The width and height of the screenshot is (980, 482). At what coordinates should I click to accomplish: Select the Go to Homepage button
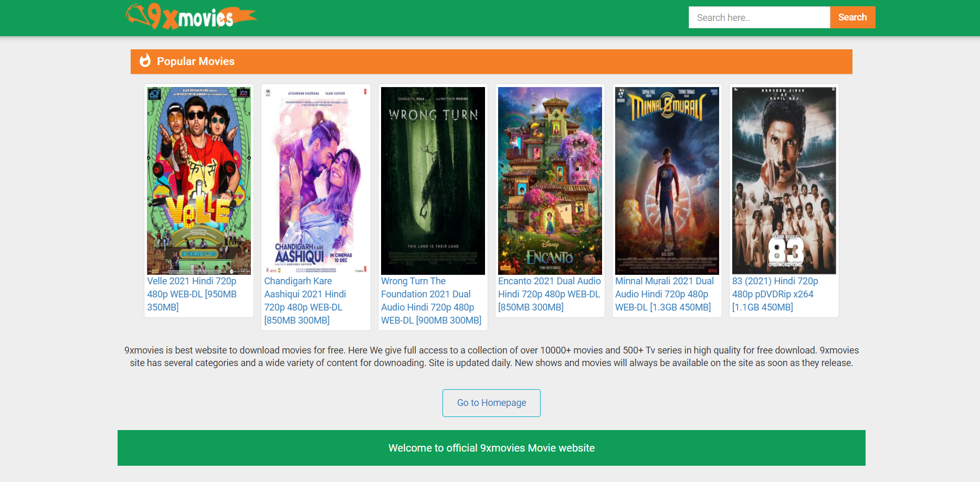pyautogui.click(x=491, y=403)
